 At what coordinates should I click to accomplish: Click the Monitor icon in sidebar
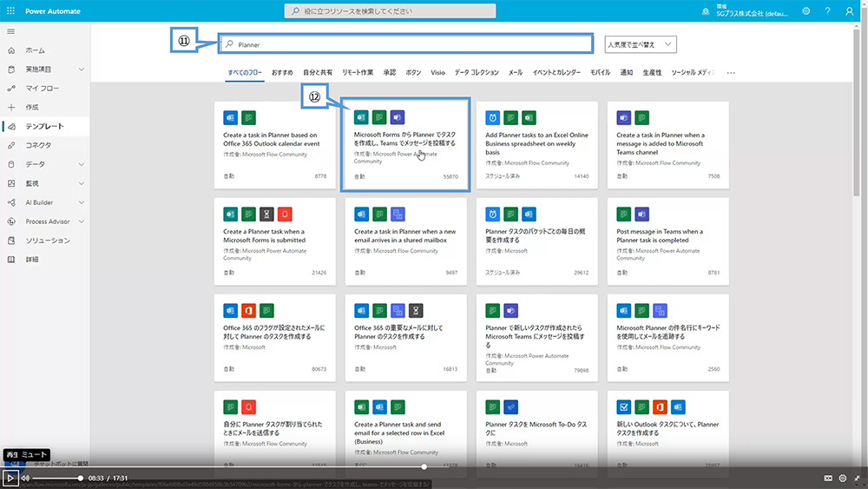point(11,183)
